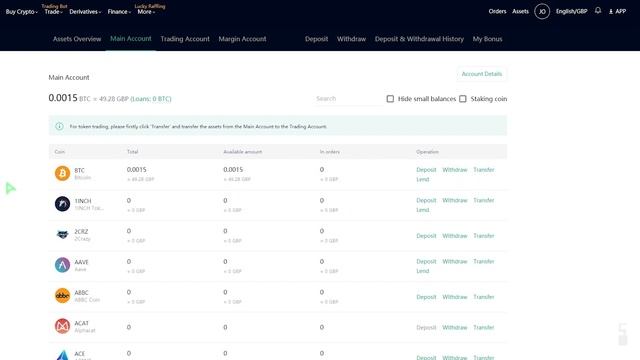Click Withdraw for AAVE row
Image resolution: width=640 pixels, height=360 pixels.
(x=455, y=261)
